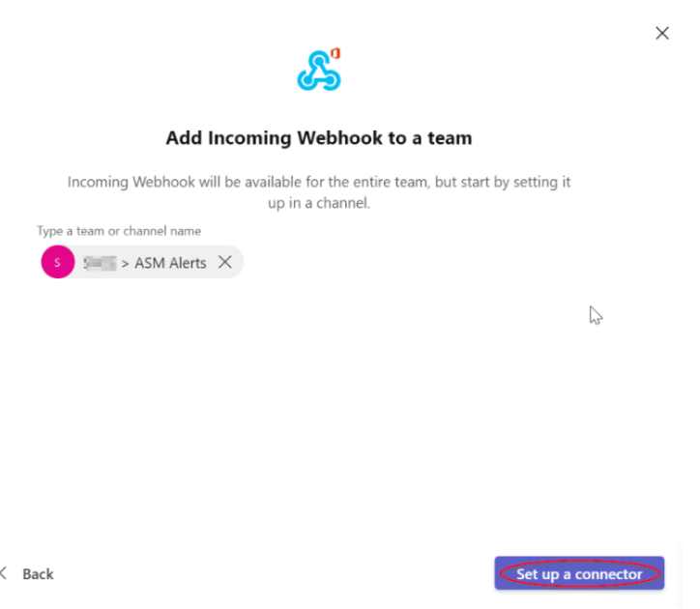Click the 'Add Incoming Webhook to a team' heading

319,138
